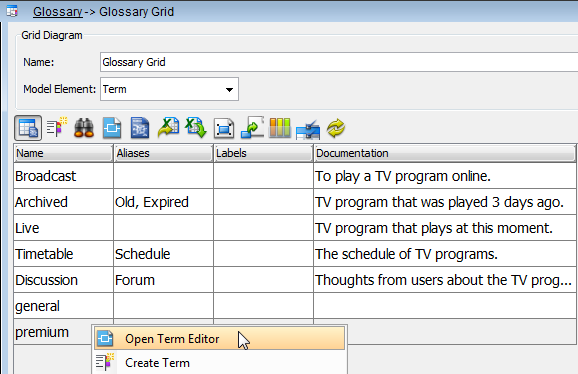Click the grid diagram icon in title bar

pos(12,11)
